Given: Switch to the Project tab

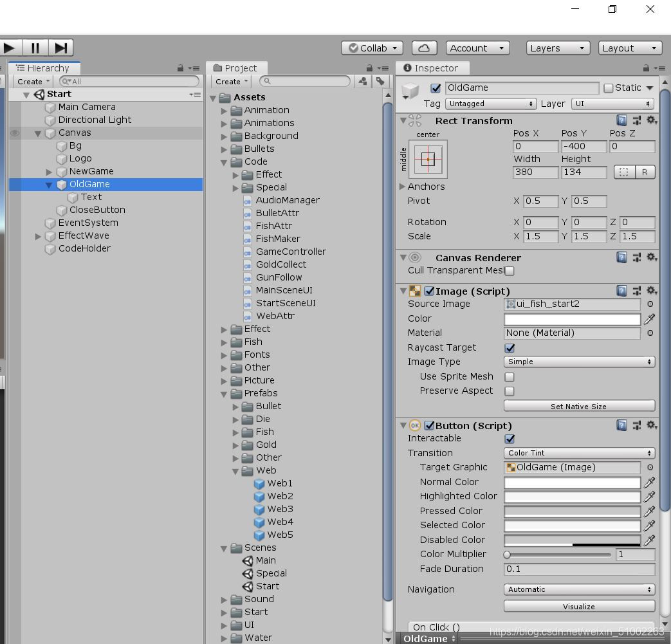Looking at the screenshot, I should coord(235,68).
